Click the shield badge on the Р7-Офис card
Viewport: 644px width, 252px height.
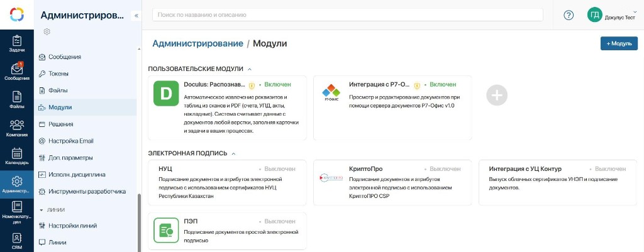coord(417,85)
